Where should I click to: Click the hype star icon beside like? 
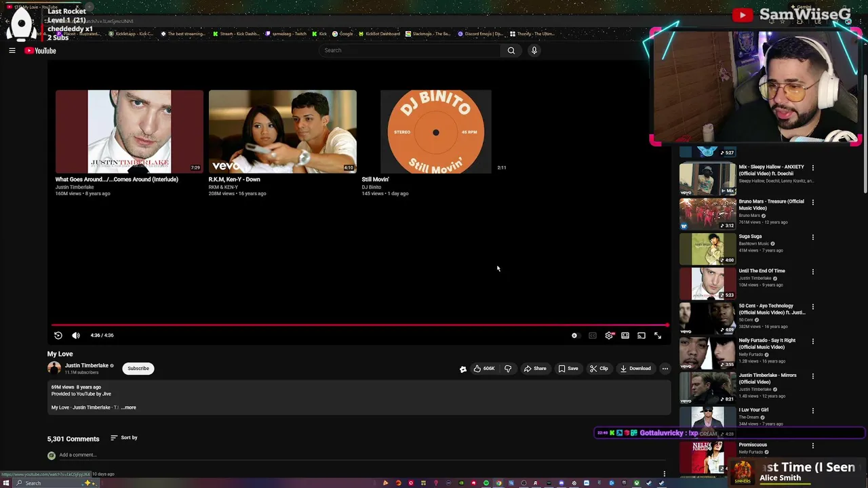click(x=463, y=369)
